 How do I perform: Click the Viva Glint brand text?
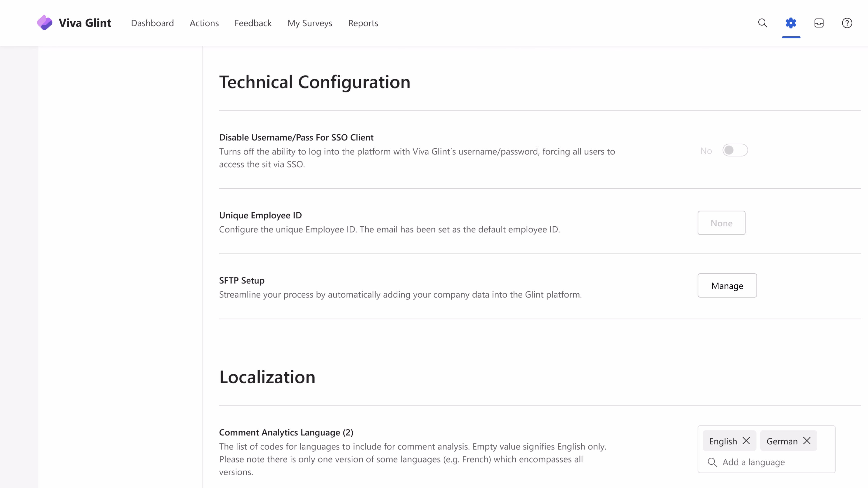tap(85, 23)
